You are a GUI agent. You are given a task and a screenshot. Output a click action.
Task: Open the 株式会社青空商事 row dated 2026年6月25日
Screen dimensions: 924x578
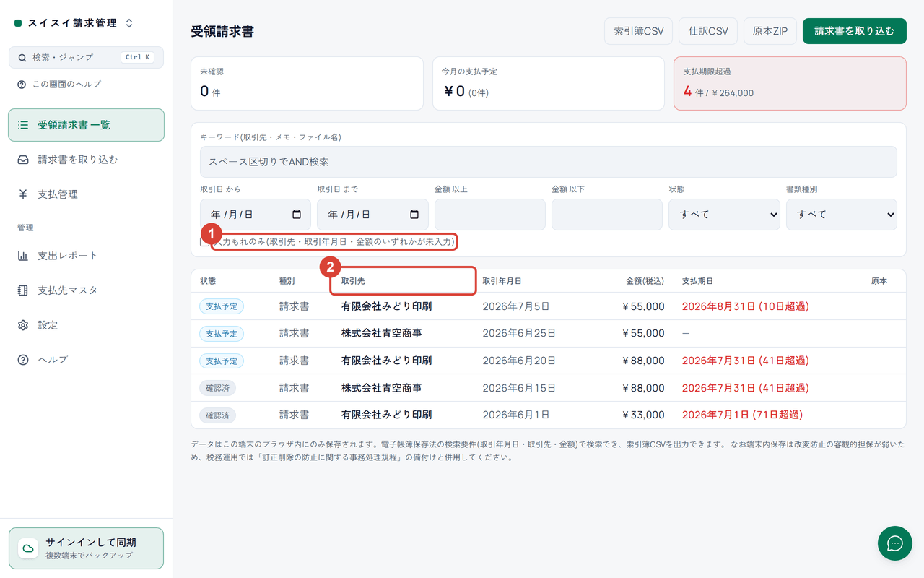[549, 334]
